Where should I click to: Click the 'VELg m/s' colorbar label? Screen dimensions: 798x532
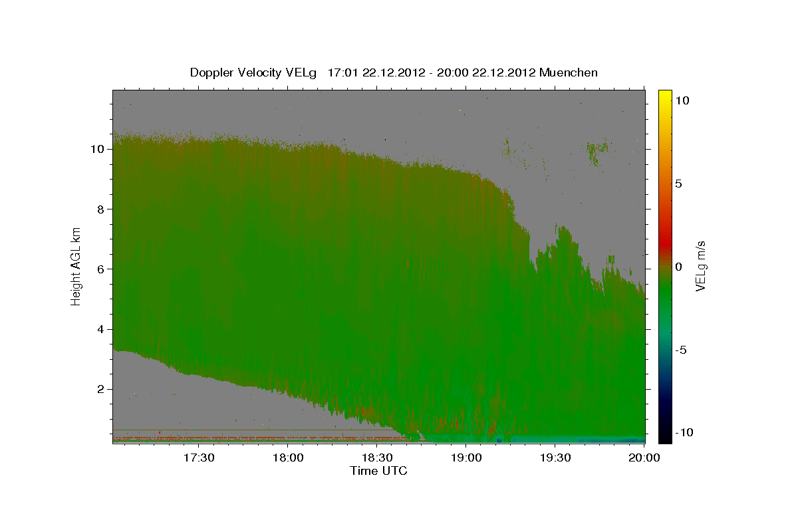pos(700,265)
